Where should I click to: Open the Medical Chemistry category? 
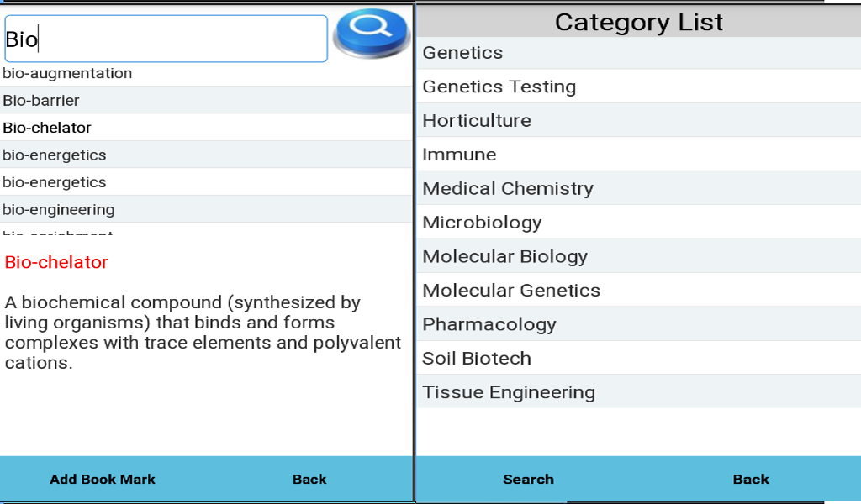coord(507,188)
